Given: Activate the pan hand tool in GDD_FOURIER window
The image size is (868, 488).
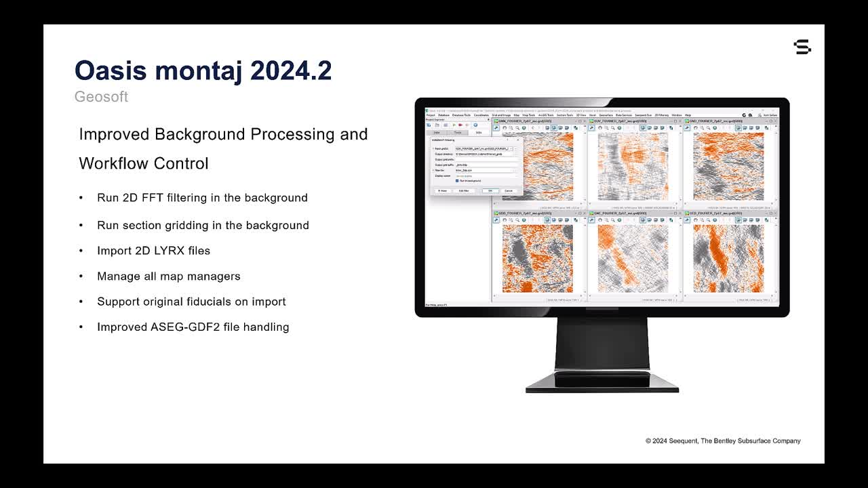Looking at the screenshot, I should 505,220.
